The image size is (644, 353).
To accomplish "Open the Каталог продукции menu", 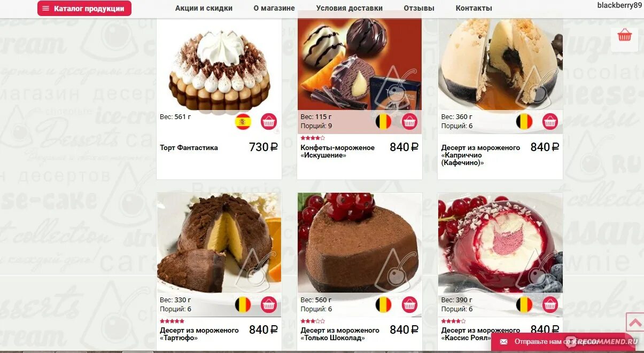I will [x=84, y=9].
